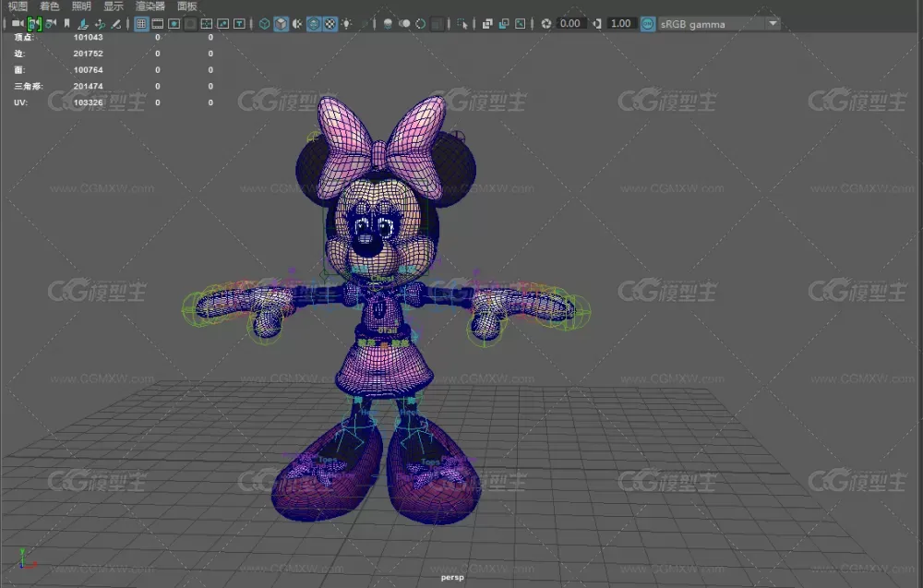Click the 顶点 label in the HUD
The height and width of the screenshot is (588, 923).
tap(24, 37)
